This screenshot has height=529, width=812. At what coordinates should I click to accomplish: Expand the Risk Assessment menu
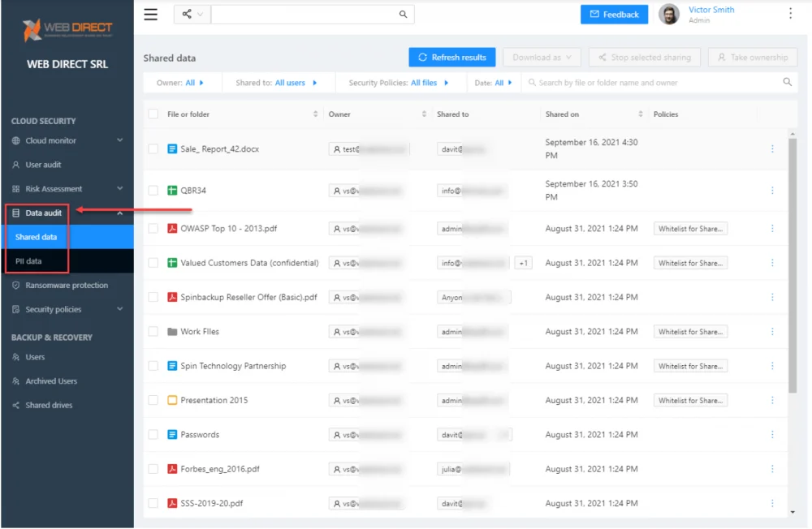tap(67, 189)
